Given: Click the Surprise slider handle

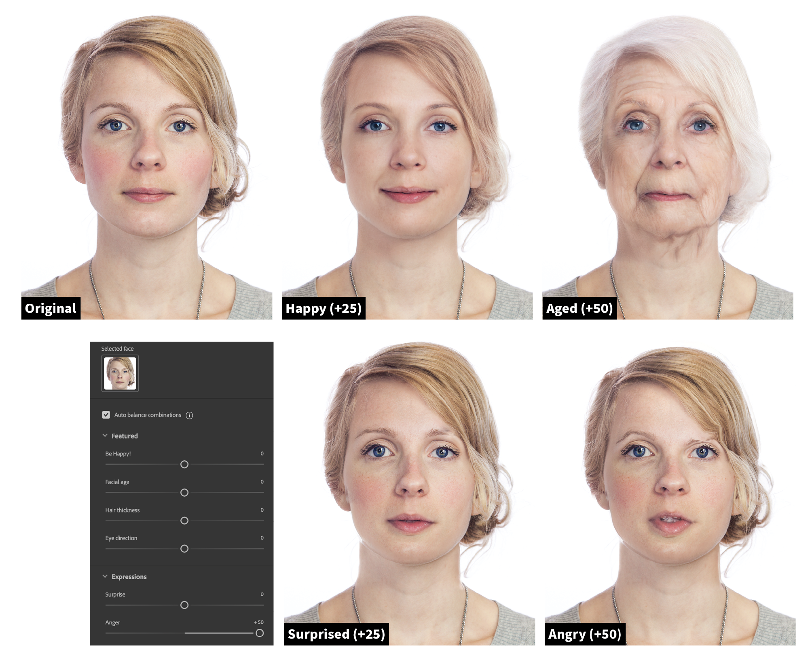Looking at the screenshot, I should click(x=184, y=605).
